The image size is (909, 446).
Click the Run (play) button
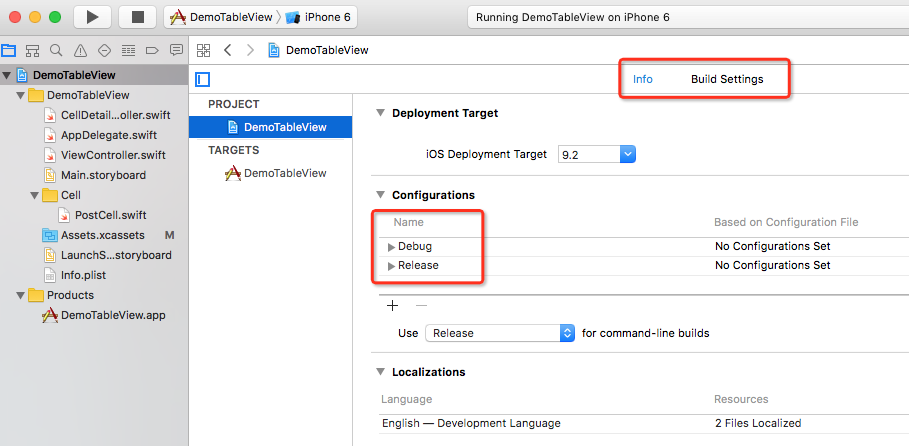click(92, 17)
